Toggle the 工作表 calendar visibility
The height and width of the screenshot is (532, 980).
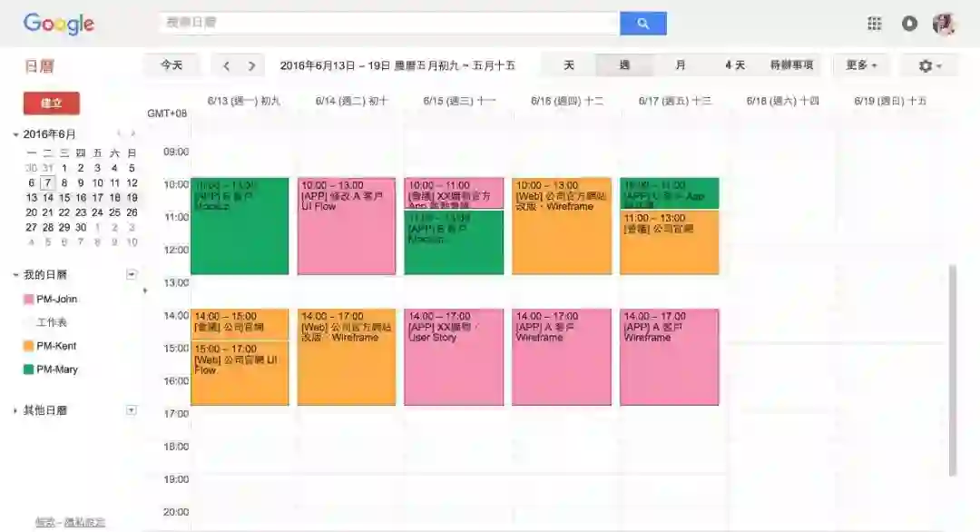(x=28, y=322)
